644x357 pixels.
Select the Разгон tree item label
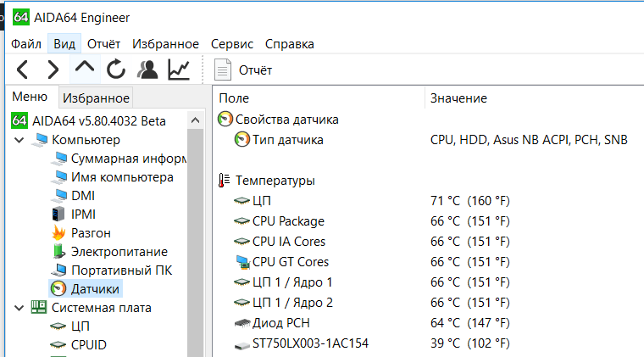tap(91, 233)
